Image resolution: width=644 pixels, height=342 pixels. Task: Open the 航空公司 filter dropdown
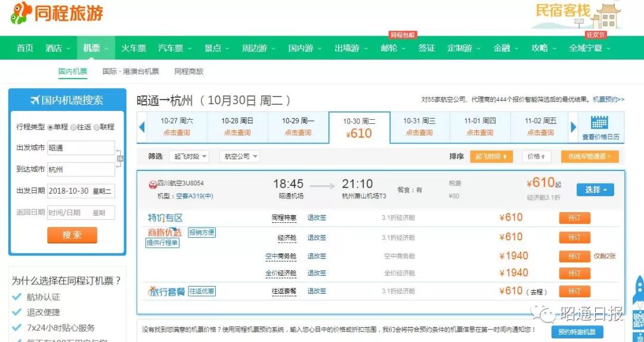coord(240,157)
